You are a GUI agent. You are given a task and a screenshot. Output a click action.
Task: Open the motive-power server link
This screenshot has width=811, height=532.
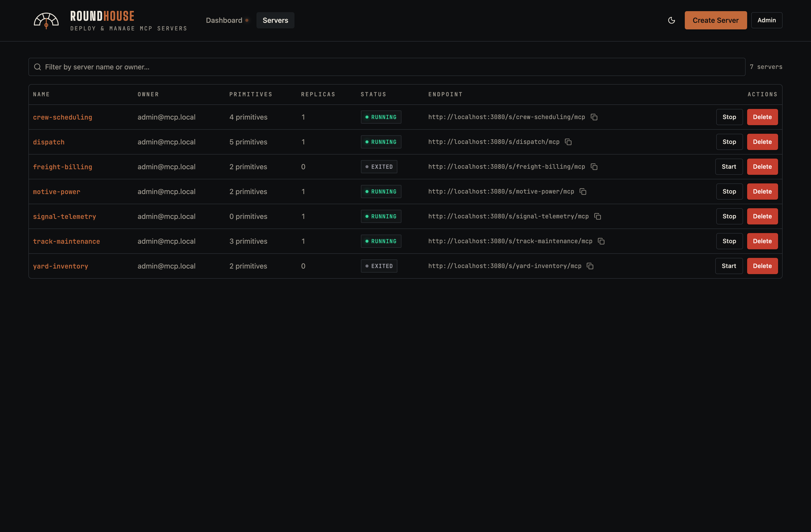(x=57, y=192)
